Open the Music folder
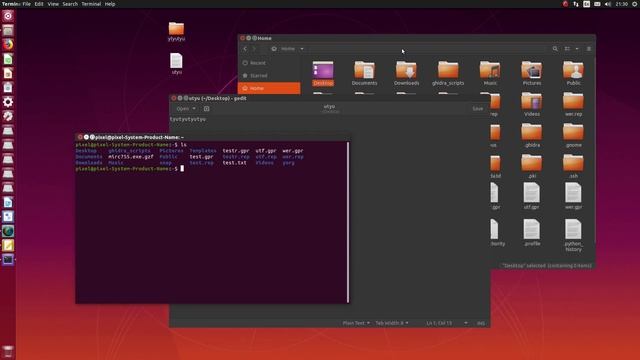 pos(490,73)
